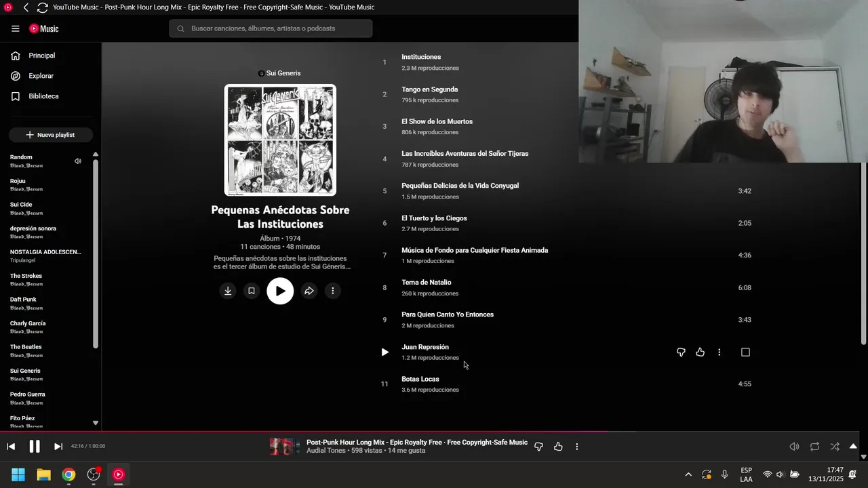Screen dimensions: 868x488
Task: Open the hamburger guide menu
Action: click(x=15, y=28)
